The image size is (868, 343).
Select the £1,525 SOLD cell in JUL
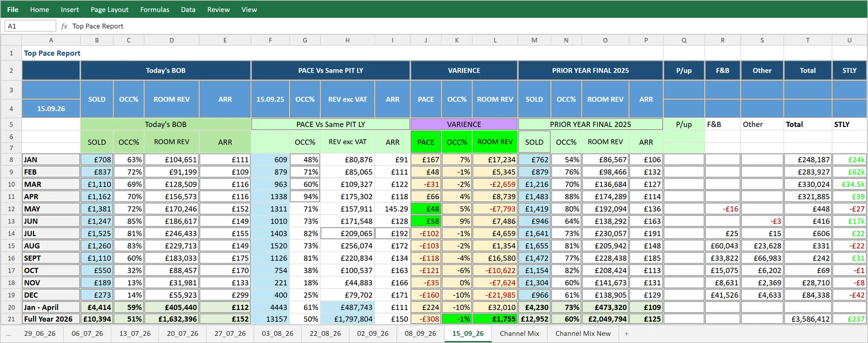point(97,233)
